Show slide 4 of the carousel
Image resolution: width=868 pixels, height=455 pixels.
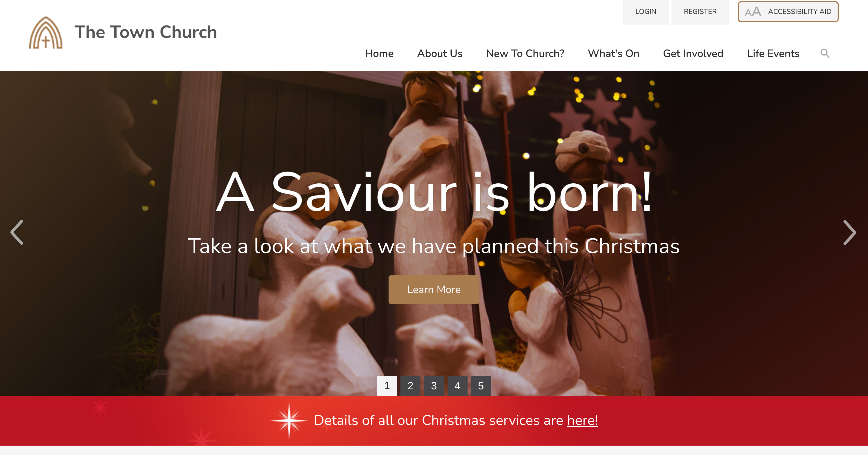457,386
